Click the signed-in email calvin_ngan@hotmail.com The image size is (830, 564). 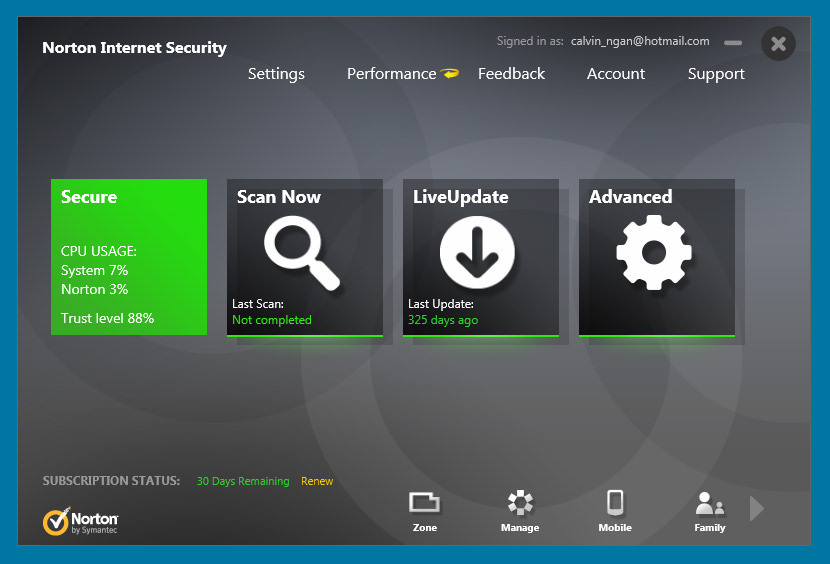coord(640,41)
